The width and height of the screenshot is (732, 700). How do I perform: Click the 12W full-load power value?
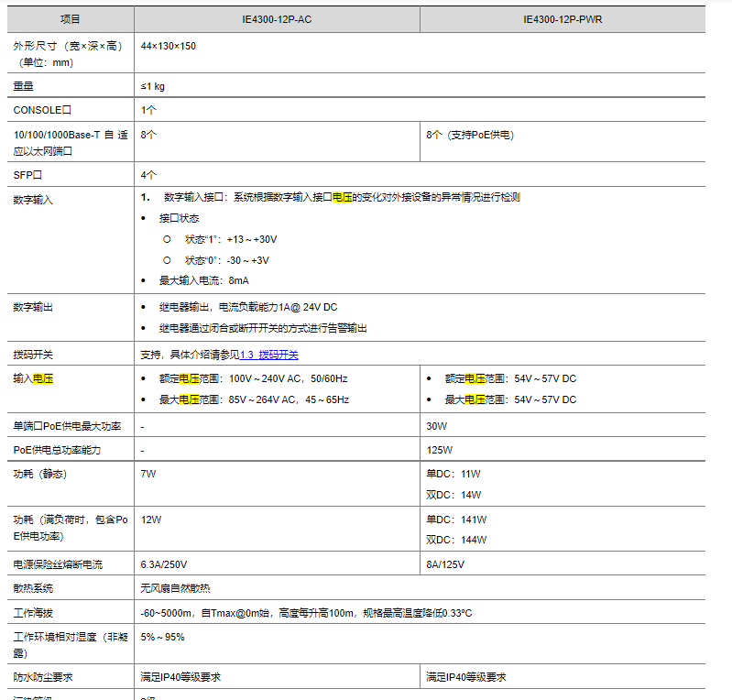151,520
